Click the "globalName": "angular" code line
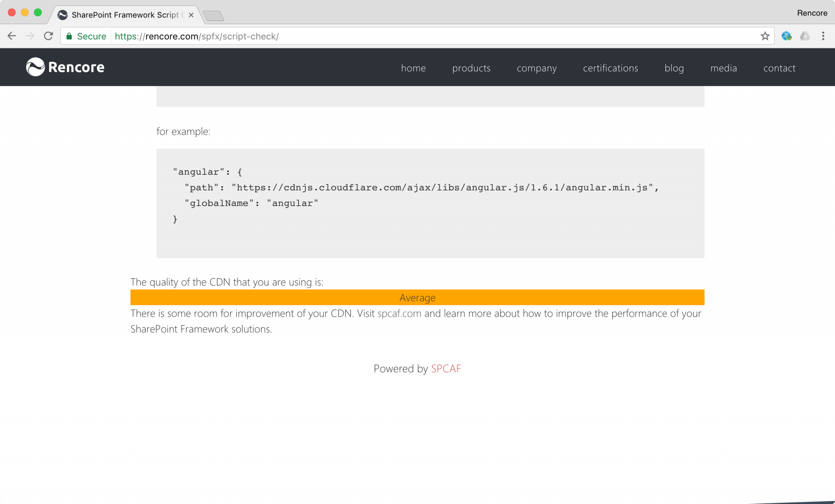Image resolution: width=835 pixels, height=504 pixels. click(x=251, y=203)
